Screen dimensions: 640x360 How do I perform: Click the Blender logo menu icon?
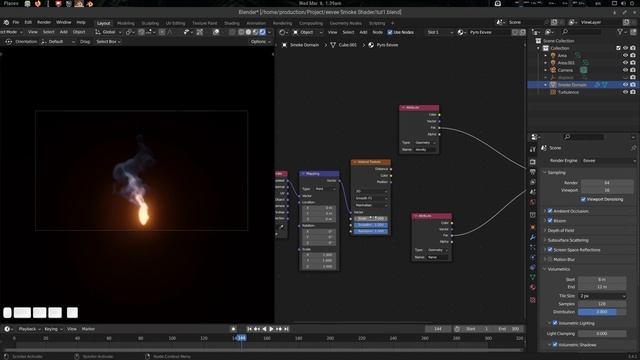6,22
